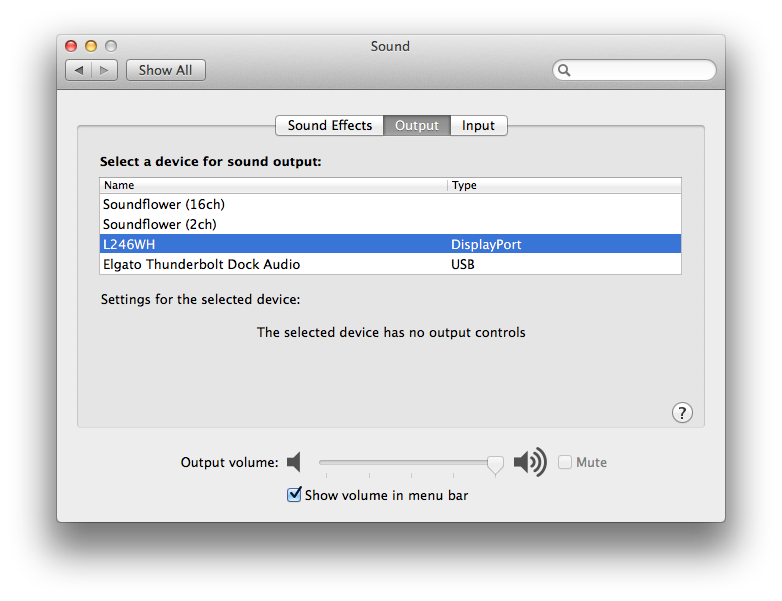Sort devices by the Name column header

pos(273,186)
